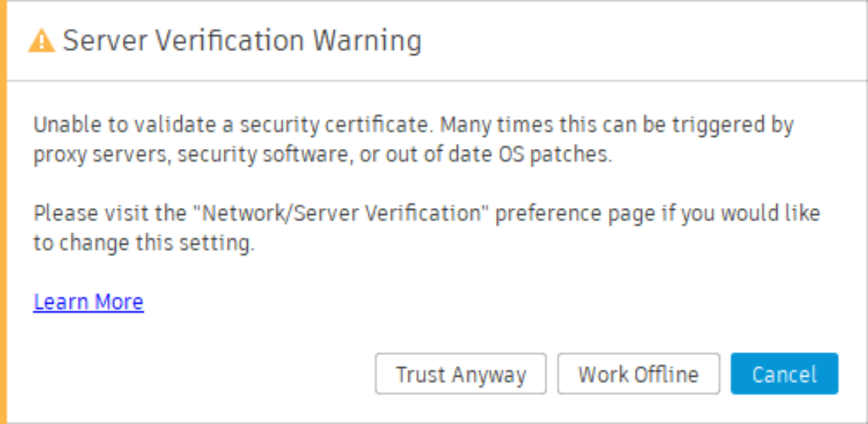Click empty header area right of the title
Image resolution: width=868 pixels, height=424 pixels.
[x=625, y=42]
